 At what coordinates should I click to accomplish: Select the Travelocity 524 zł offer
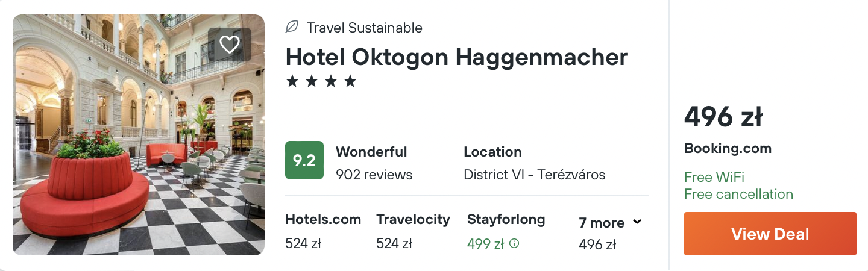point(413,231)
